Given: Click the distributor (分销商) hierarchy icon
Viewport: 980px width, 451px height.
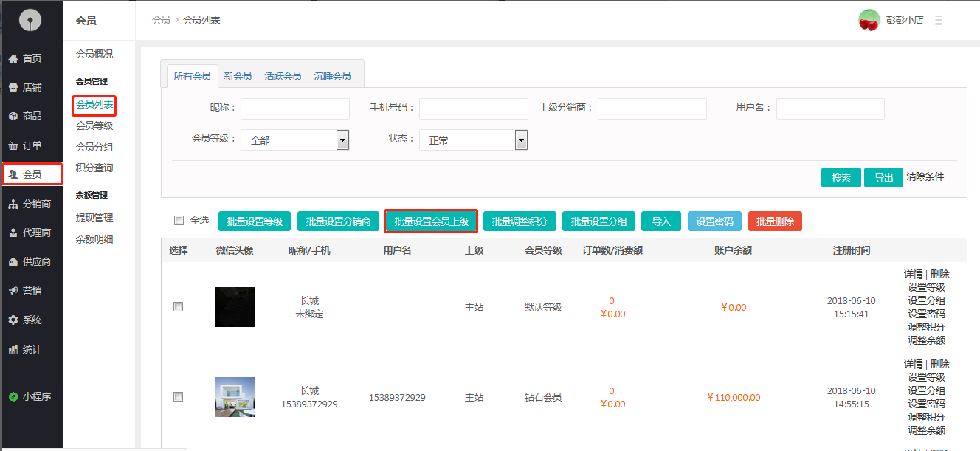Looking at the screenshot, I should point(13,204).
